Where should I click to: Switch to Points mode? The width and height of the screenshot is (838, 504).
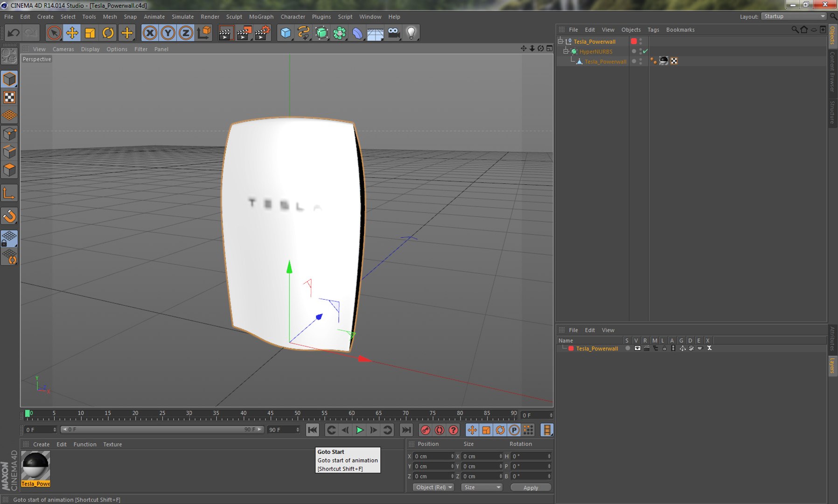tap(9, 134)
